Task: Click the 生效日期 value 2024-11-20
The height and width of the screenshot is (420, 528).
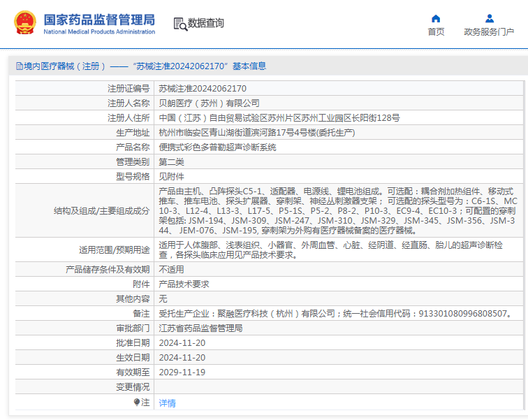Action: coord(182,358)
